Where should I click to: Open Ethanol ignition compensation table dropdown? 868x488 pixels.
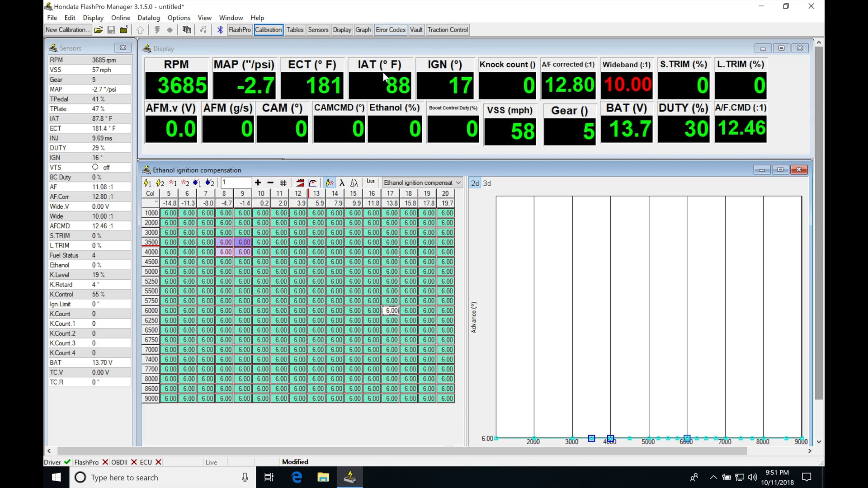(458, 183)
